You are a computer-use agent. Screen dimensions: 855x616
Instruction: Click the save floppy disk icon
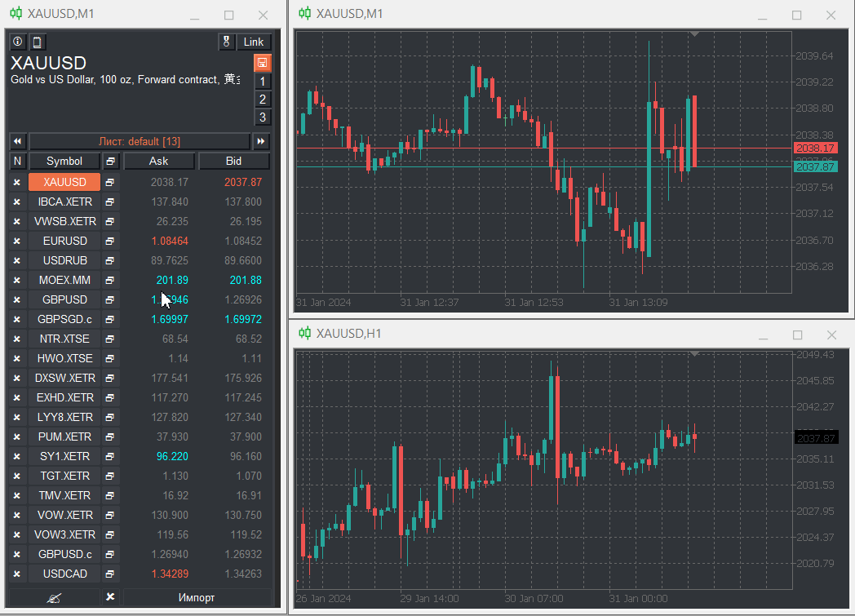point(262,63)
